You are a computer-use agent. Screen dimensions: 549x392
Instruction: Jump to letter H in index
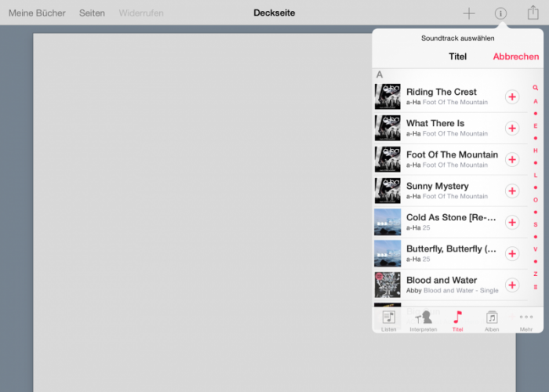(536, 151)
